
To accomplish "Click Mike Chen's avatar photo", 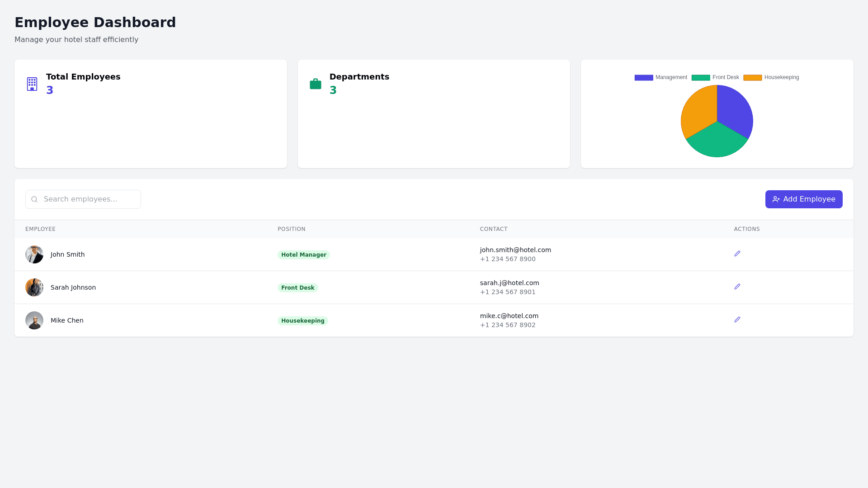I will tap(34, 320).
